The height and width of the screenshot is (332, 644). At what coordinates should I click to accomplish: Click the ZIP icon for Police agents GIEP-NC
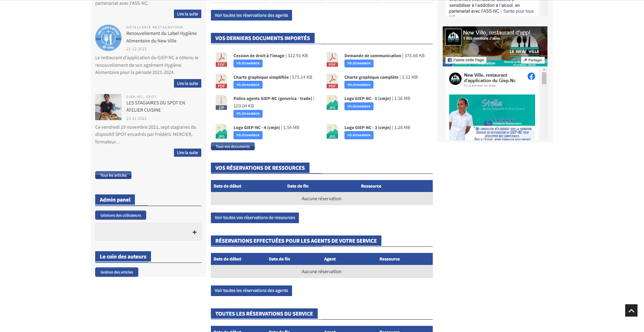[x=221, y=102]
